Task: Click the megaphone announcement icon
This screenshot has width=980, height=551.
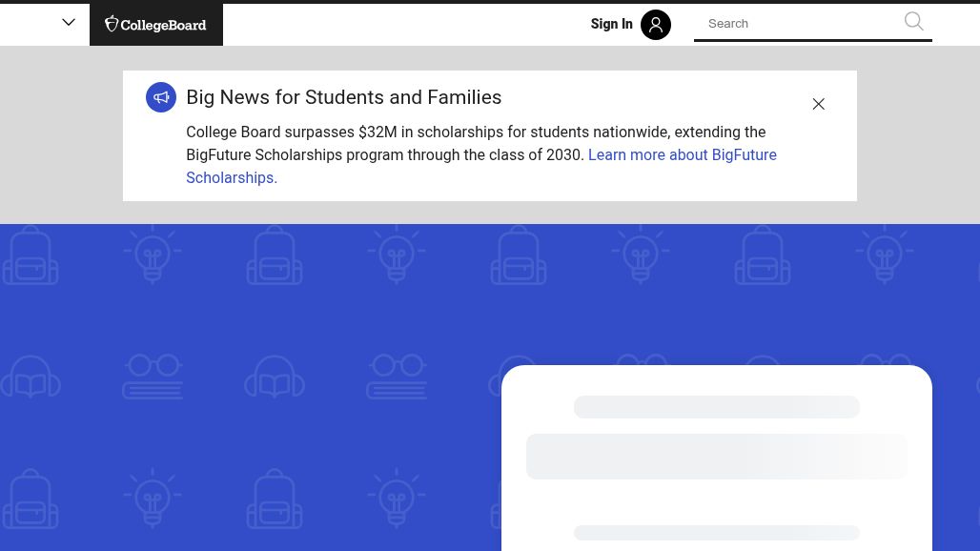Action: click(x=161, y=97)
